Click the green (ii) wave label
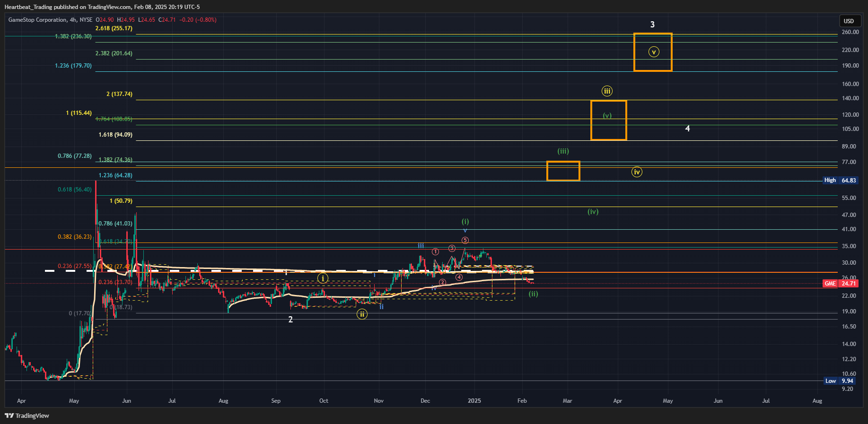Image resolution: width=868 pixels, height=424 pixels. coord(533,294)
